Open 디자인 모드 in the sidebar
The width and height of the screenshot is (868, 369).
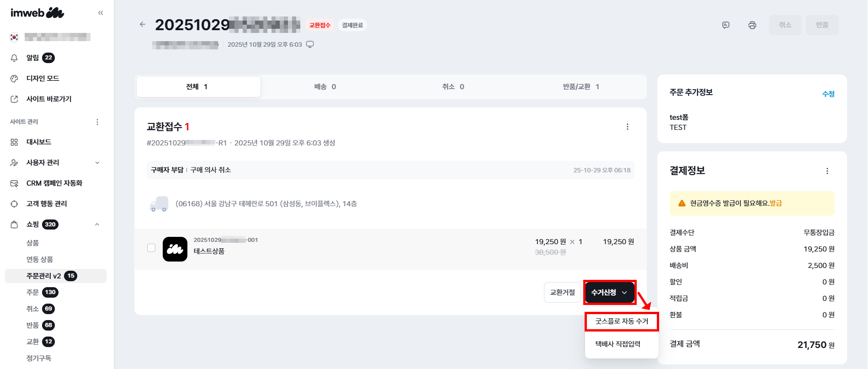coord(43,78)
